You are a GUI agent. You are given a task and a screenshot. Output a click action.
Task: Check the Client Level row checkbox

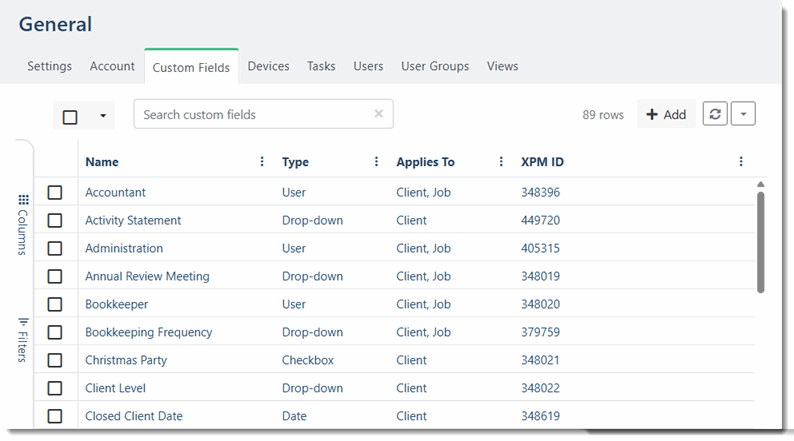point(55,388)
